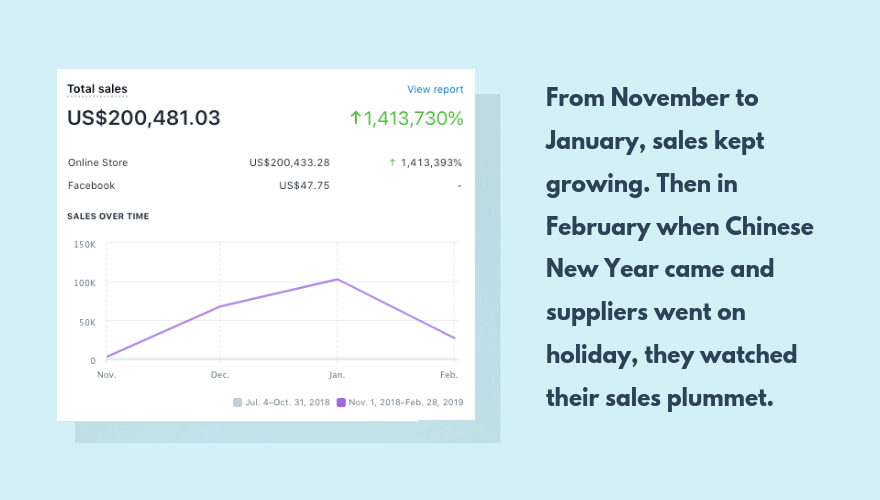
Task: Click the chart line end at Feb.
Action: pyautogui.click(x=454, y=338)
